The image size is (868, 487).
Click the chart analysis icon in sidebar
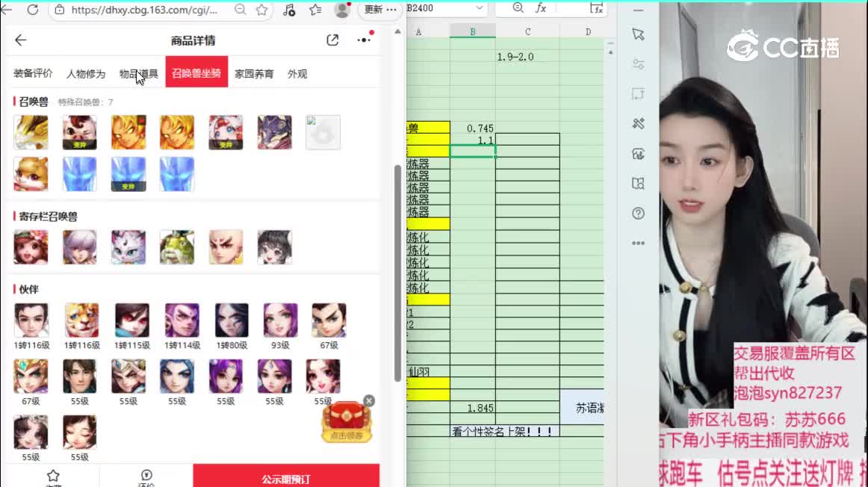638,154
